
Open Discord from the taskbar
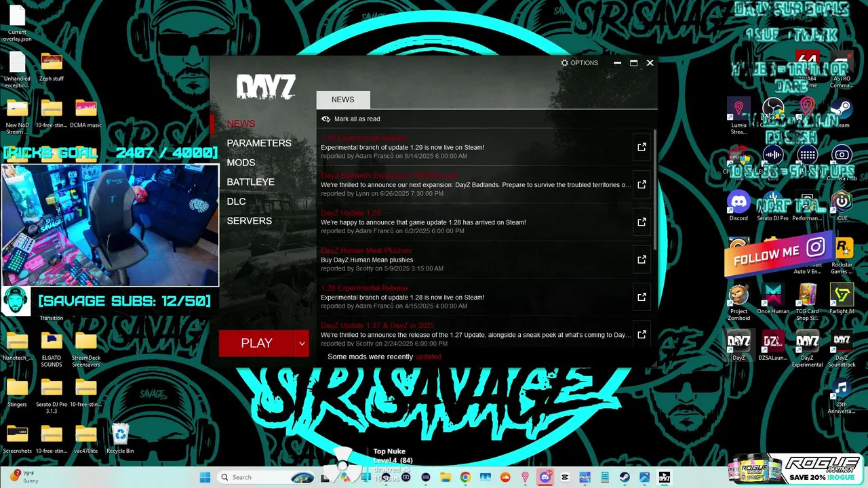pos(545,477)
